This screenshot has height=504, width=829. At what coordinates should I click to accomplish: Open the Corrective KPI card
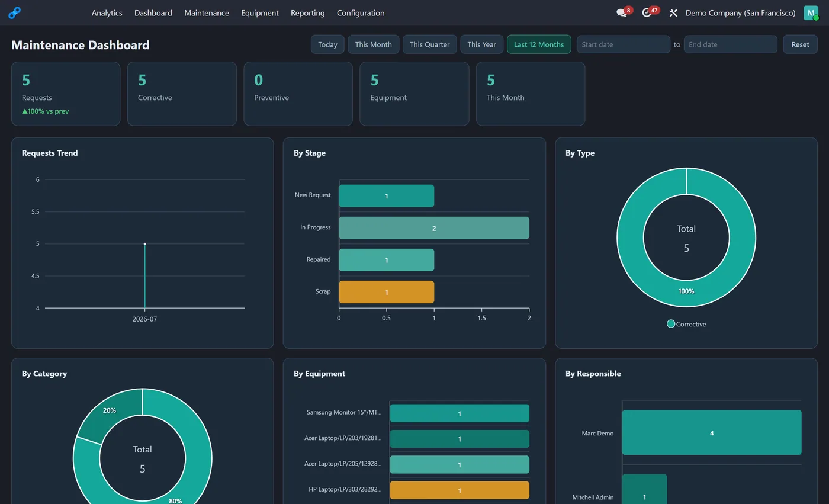pyautogui.click(x=182, y=94)
